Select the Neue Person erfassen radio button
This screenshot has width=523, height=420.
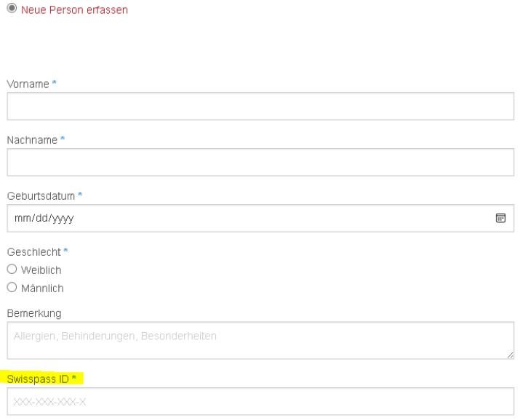point(12,8)
